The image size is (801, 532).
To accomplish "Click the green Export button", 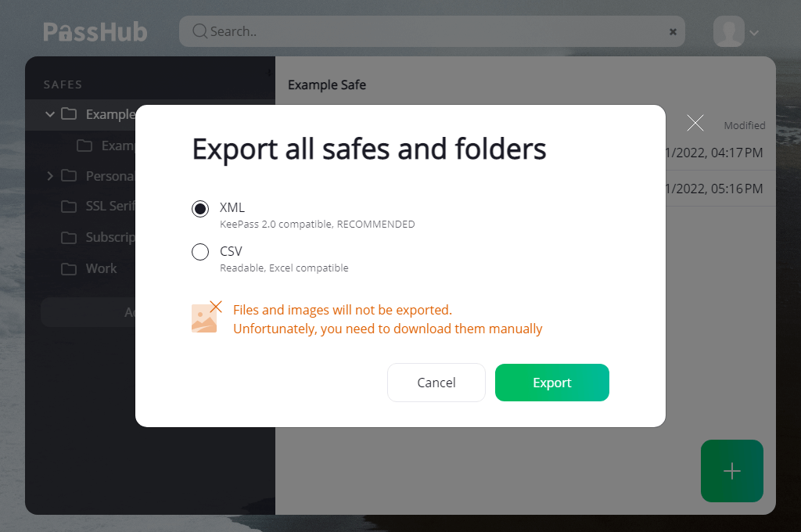I will point(551,383).
